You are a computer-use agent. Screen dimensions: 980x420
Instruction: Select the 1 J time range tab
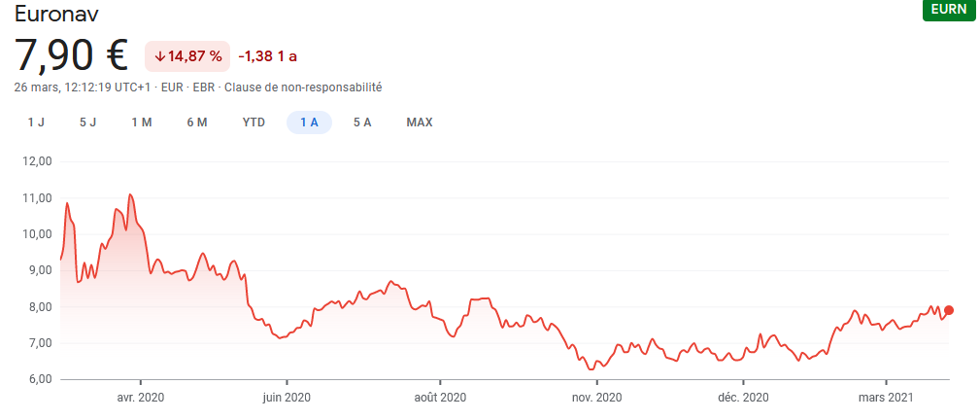[x=36, y=122]
